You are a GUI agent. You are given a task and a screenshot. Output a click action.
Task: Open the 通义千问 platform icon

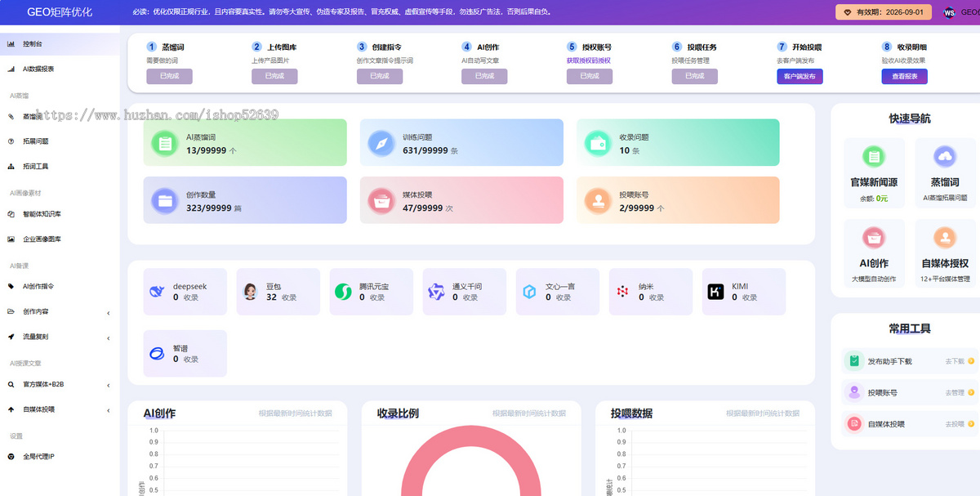pyautogui.click(x=437, y=292)
